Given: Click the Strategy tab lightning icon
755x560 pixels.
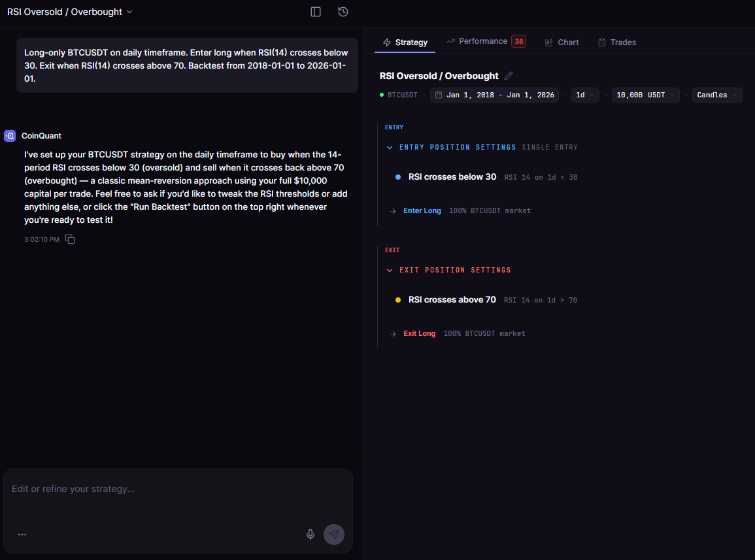Looking at the screenshot, I should point(386,42).
